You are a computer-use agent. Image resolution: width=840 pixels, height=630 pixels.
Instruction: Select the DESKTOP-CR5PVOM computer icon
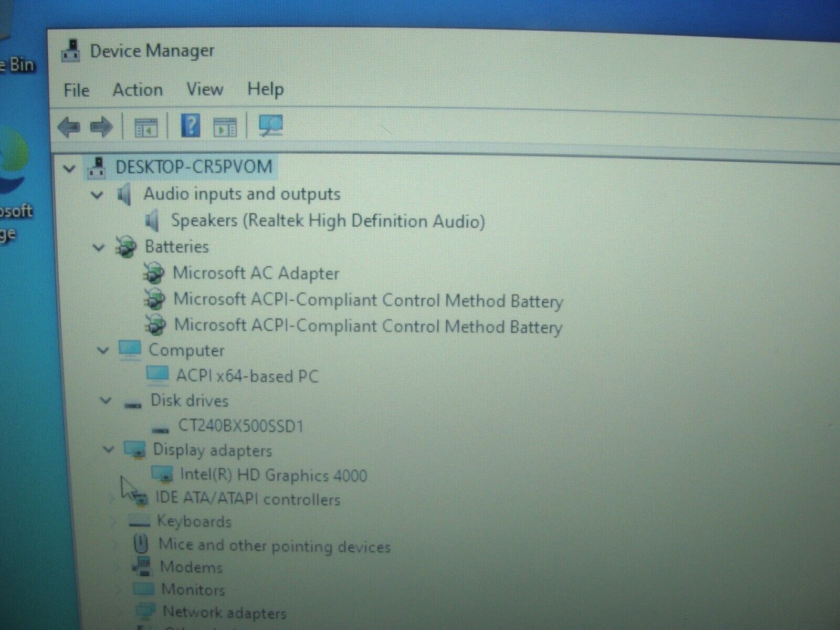click(x=97, y=167)
